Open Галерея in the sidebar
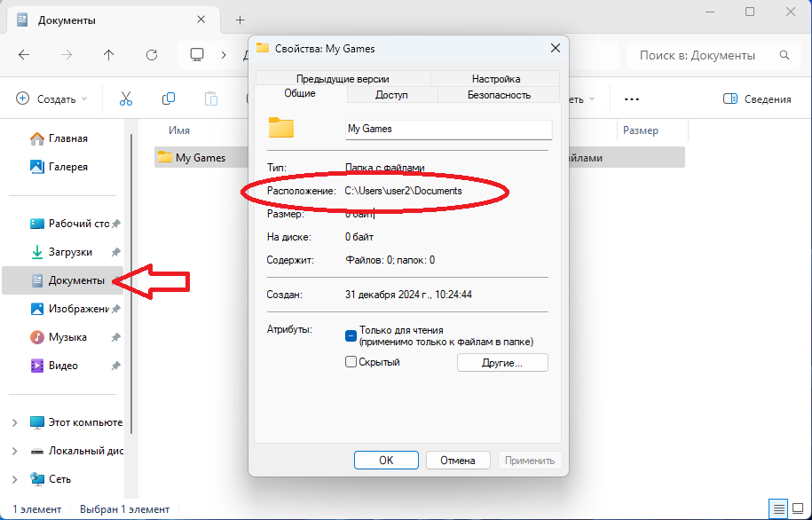The width and height of the screenshot is (812, 520). (67, 167)
